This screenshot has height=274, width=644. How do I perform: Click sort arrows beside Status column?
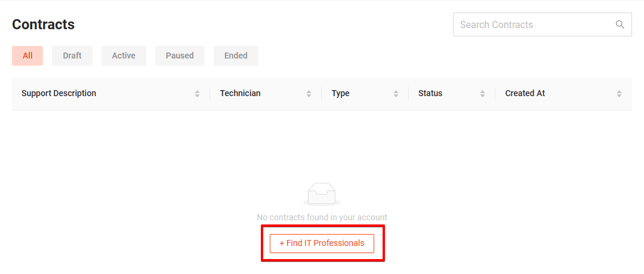pyautogui.click(x=483, y=94)
